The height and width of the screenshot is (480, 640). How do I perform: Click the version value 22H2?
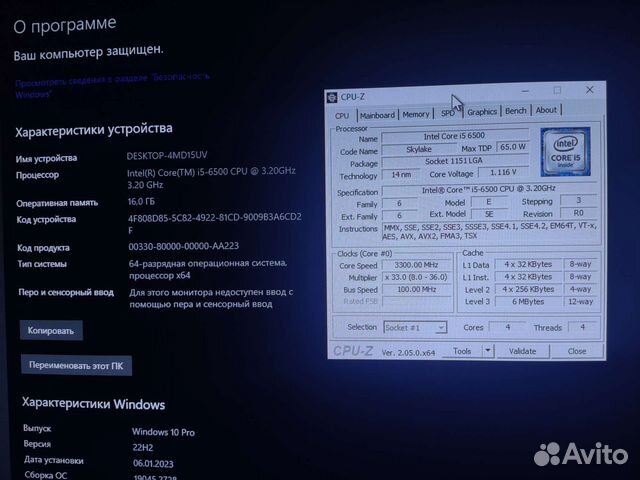pos(143,447)
